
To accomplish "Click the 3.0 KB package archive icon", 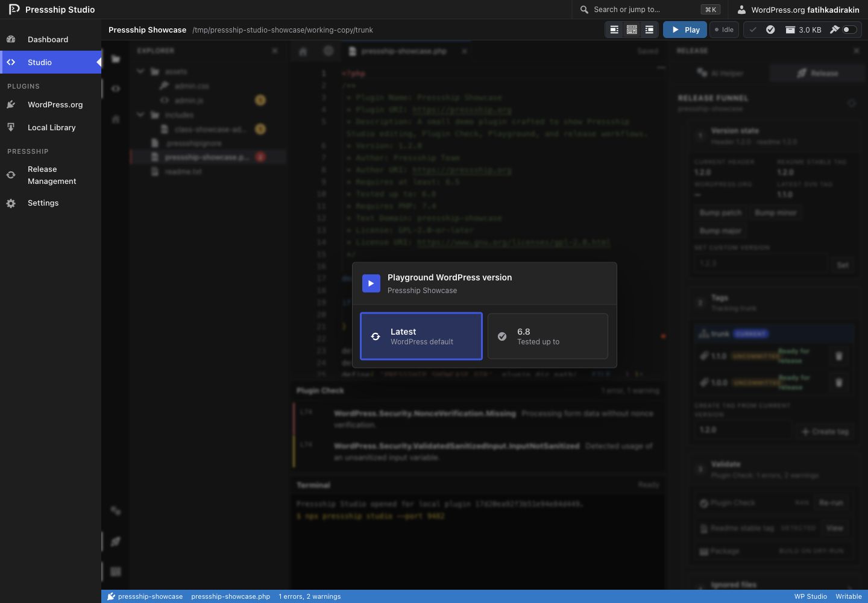I will click(x=790, y=30).
